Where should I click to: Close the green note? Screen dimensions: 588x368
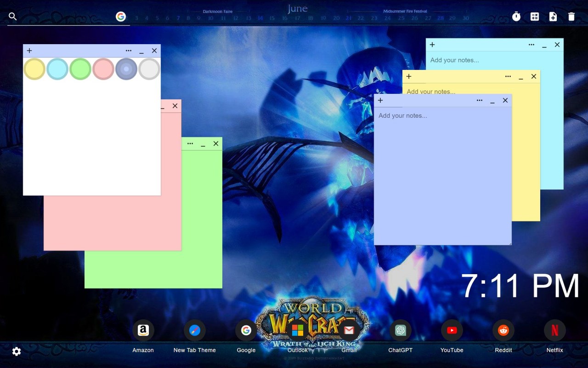coord(216,144)
